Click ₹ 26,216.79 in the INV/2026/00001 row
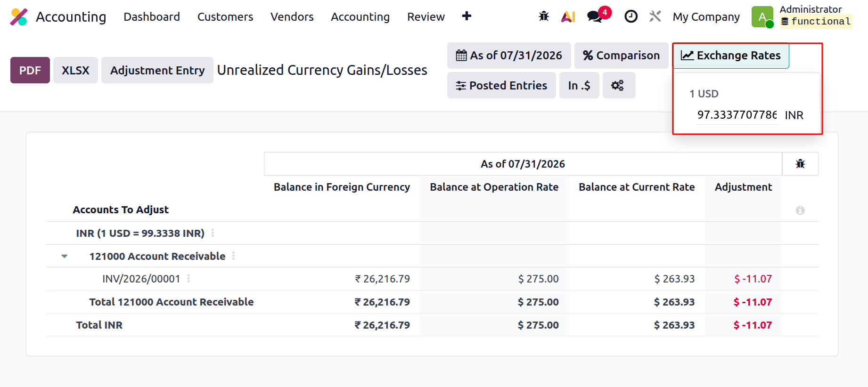Image resolution: width=868 pixels, height=387 pixels. coord(382,279)
